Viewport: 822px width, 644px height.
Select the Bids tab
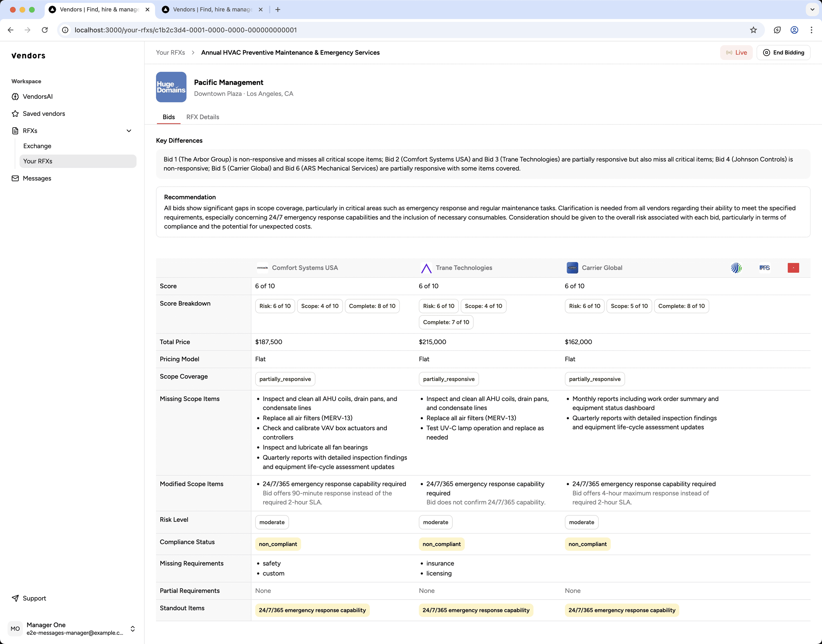tap(169, 117)
